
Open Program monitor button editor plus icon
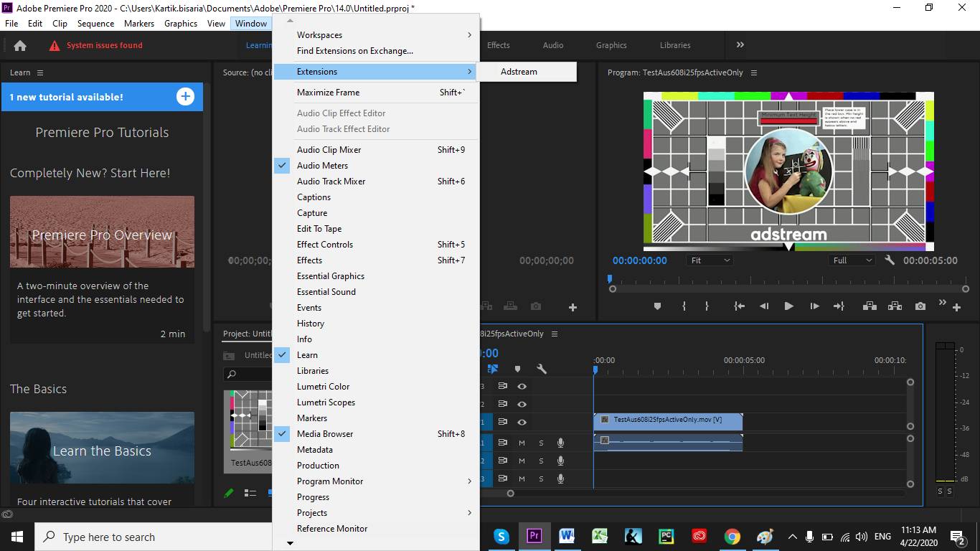956,307
